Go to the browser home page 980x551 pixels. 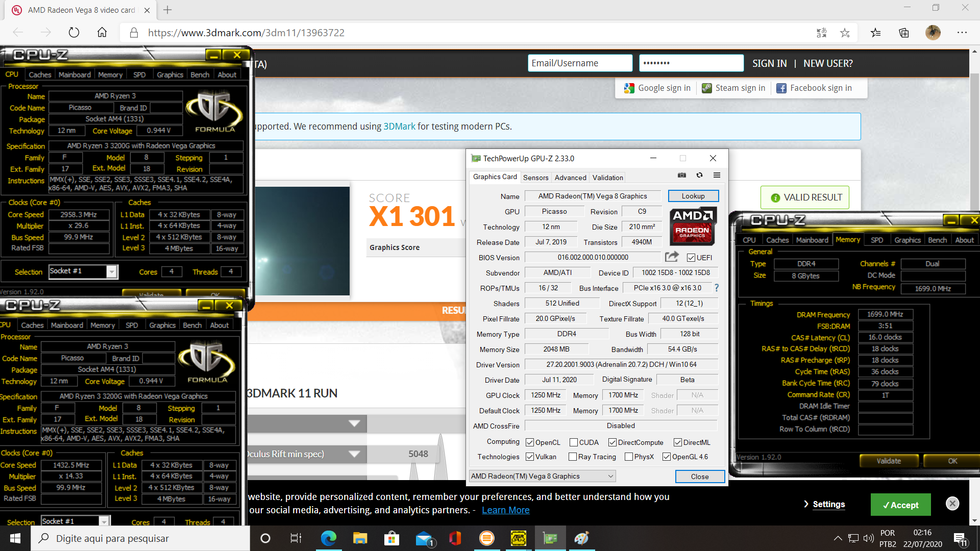[x=102, y=33]
